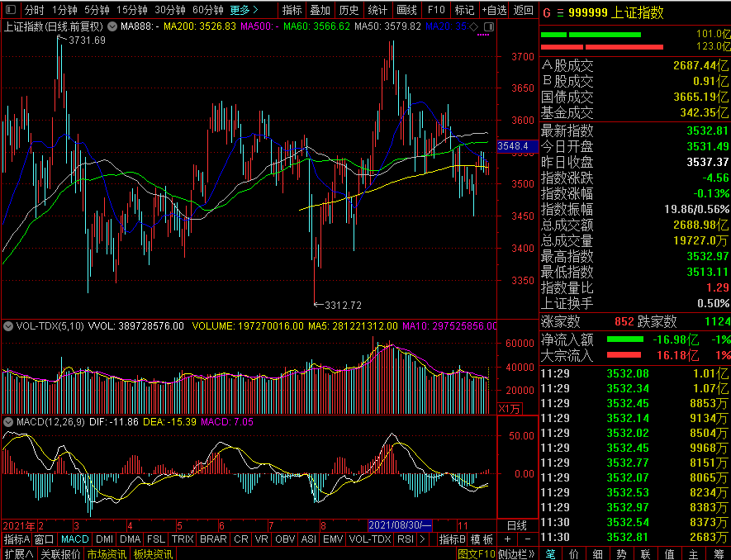731x560 pixels.
Task: Expand the MACD indicator options arrow
Action: 8,422
